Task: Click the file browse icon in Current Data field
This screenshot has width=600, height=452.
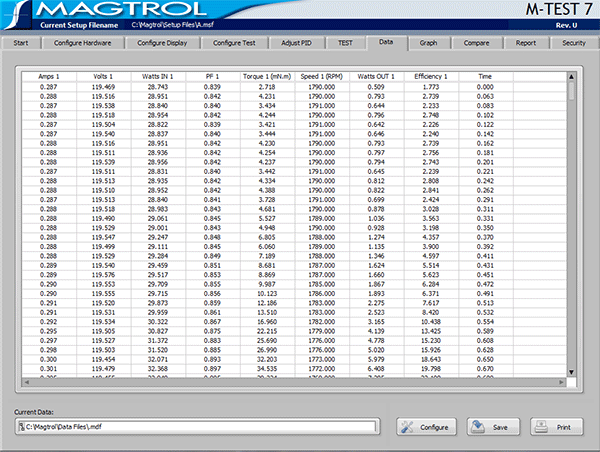Action: point(22,427)
